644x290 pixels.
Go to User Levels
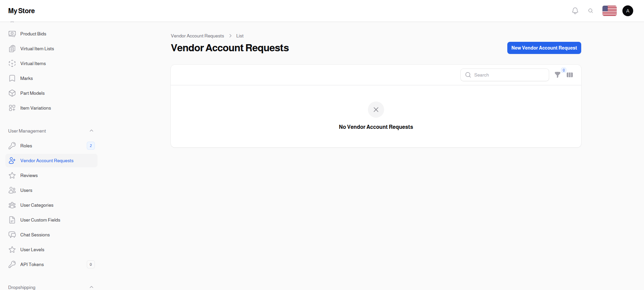(x=51, y=250)
